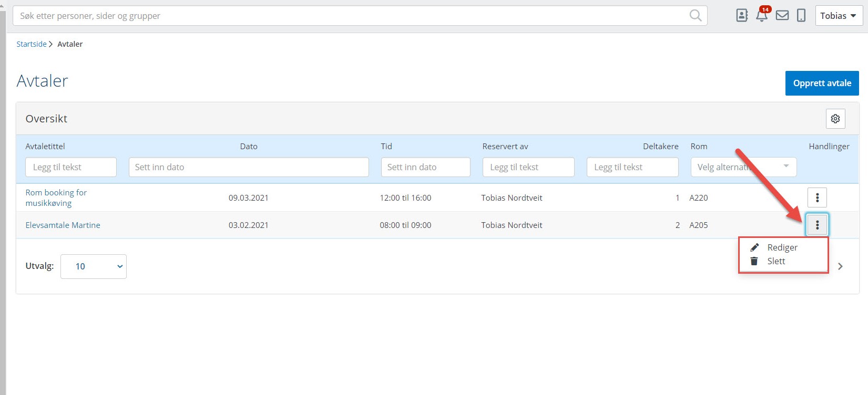Screen dimensions: 868x395
Task: Go to Startside breadcrumb link
Action: click(31, 44)
